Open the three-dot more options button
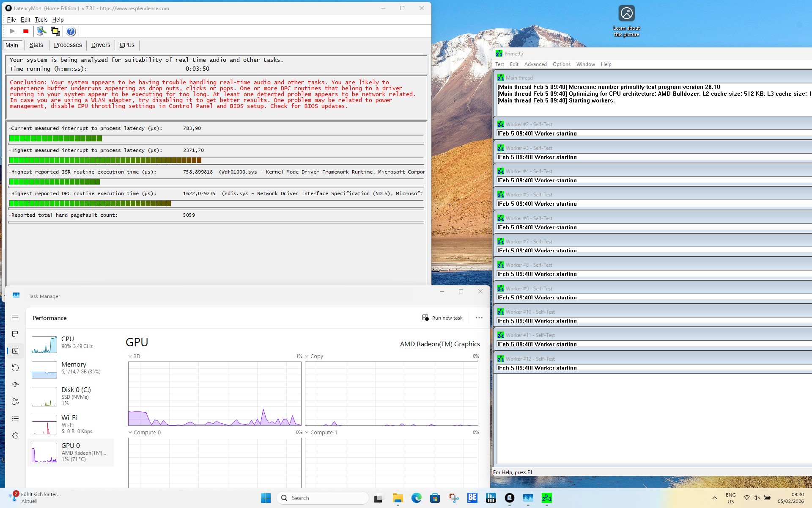This screenshot has height=508, width=812. [479, 318]
